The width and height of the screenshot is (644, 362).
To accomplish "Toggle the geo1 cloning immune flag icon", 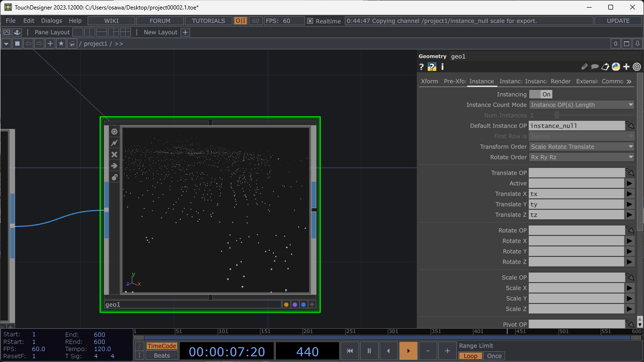I will pos(114,143).
